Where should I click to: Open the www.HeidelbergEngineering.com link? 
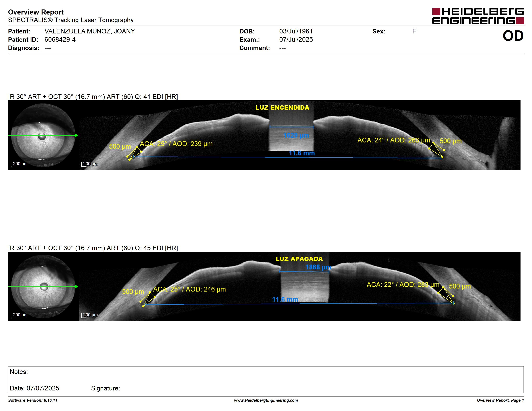[266, 400]
